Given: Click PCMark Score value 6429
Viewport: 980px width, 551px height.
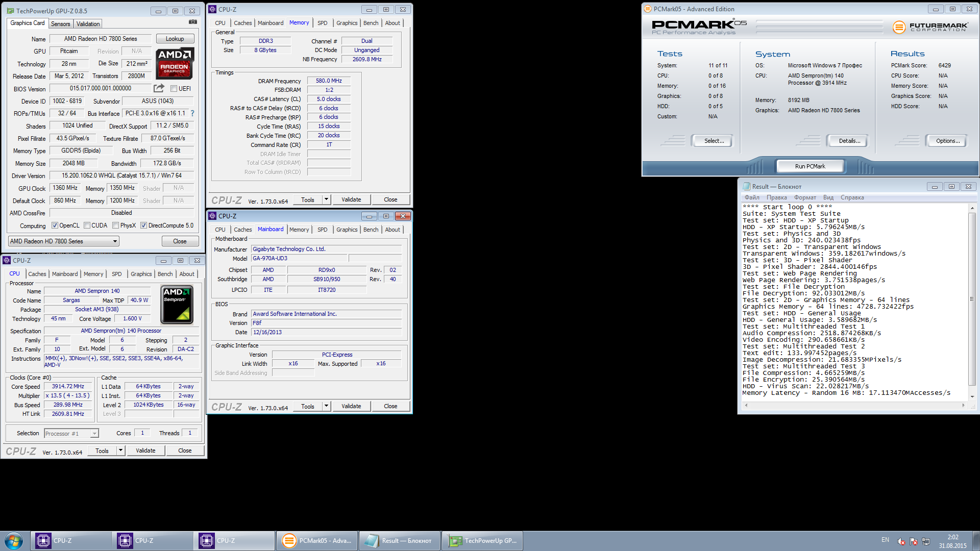Looking at the screenshot, I should [x=944, y=65].
